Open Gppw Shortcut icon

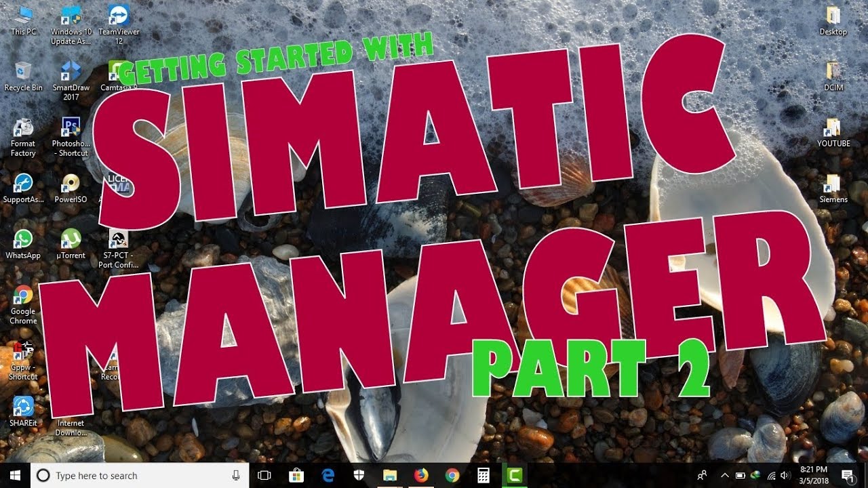click(x=24, y=361)
